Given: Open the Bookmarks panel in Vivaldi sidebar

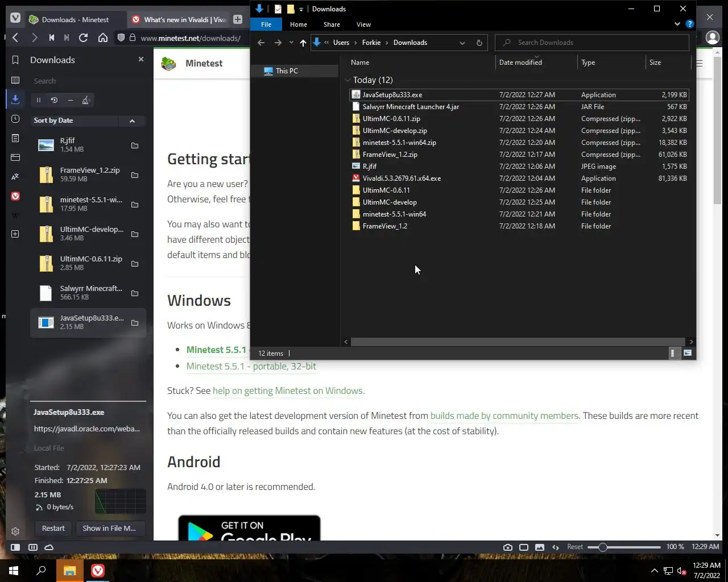Looking at the screenshot, I should (x=15, y=60).
